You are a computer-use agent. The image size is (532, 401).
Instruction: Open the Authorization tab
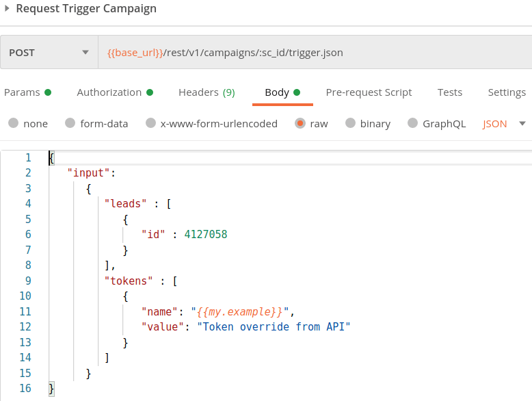115,92
